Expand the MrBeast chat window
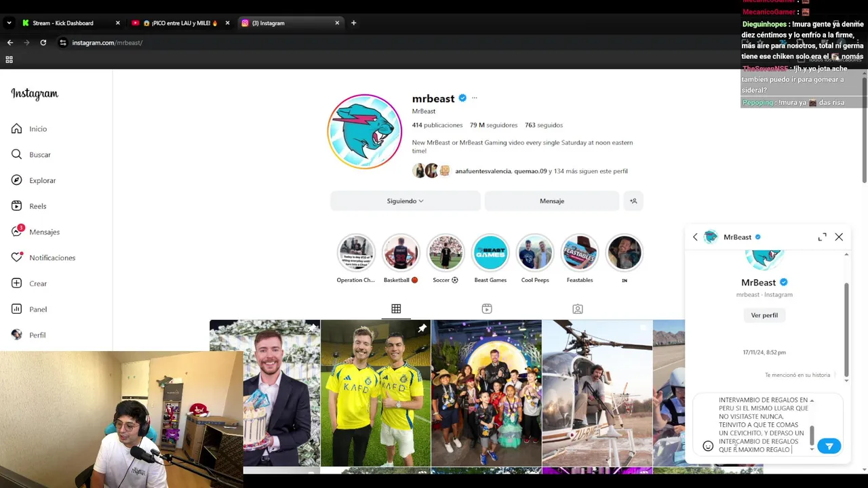The height and width of the screenshot is (488, 868). 822,237
